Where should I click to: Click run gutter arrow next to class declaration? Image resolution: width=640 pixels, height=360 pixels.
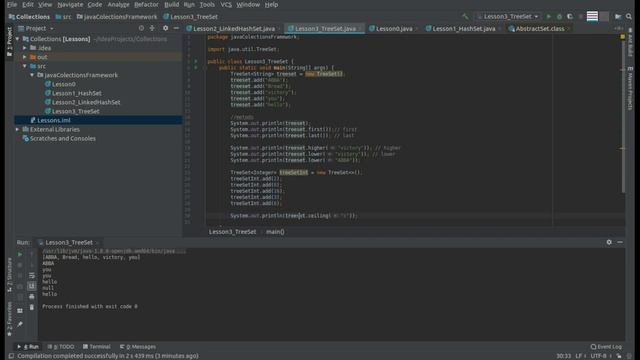point(196,61)
